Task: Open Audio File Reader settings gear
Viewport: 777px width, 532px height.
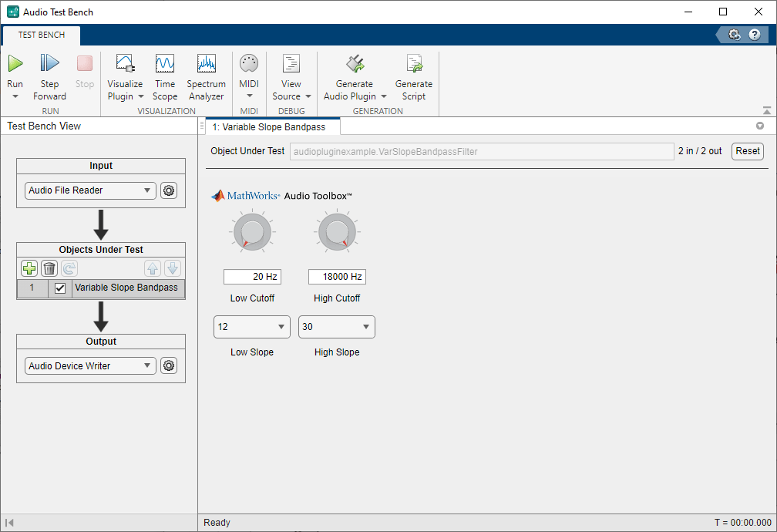Action: coord(169,190)
